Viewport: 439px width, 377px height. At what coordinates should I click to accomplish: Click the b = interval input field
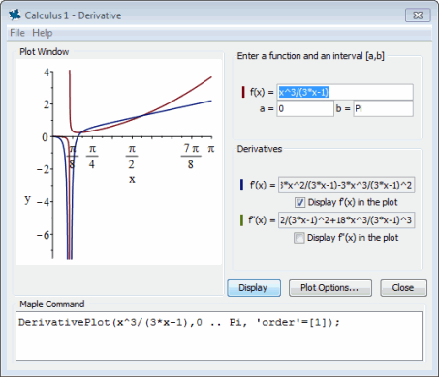click(383, 109)
